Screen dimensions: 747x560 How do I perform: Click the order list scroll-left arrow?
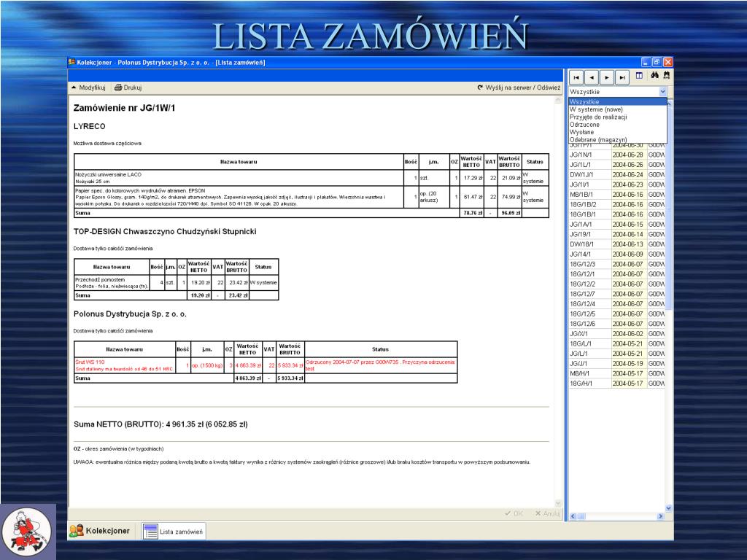[x=573, y=516]
